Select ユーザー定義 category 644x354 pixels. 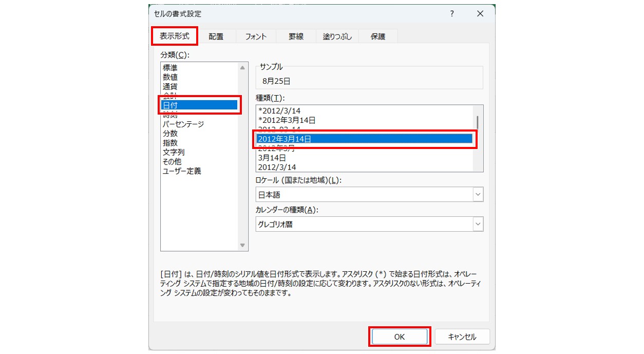[x=199, y=171]
